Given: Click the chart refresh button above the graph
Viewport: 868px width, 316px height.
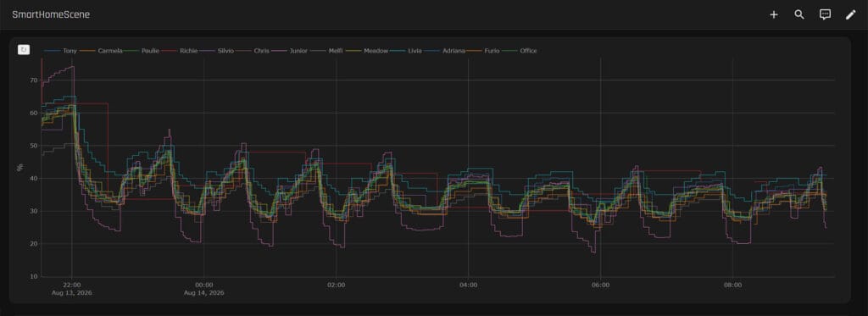Looking at the screenshot, I should pyautogui.click(x=23, y=50).
